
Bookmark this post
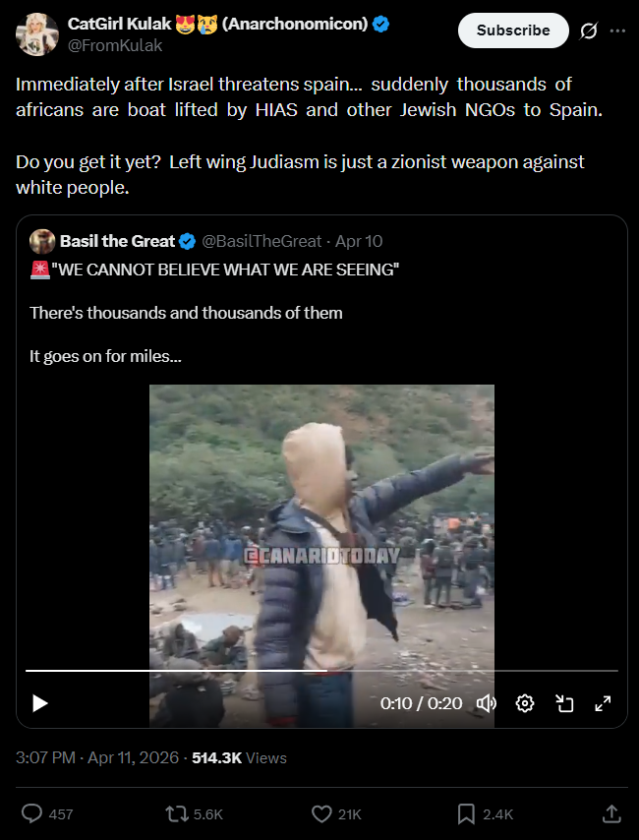click(x=466, y=813)
